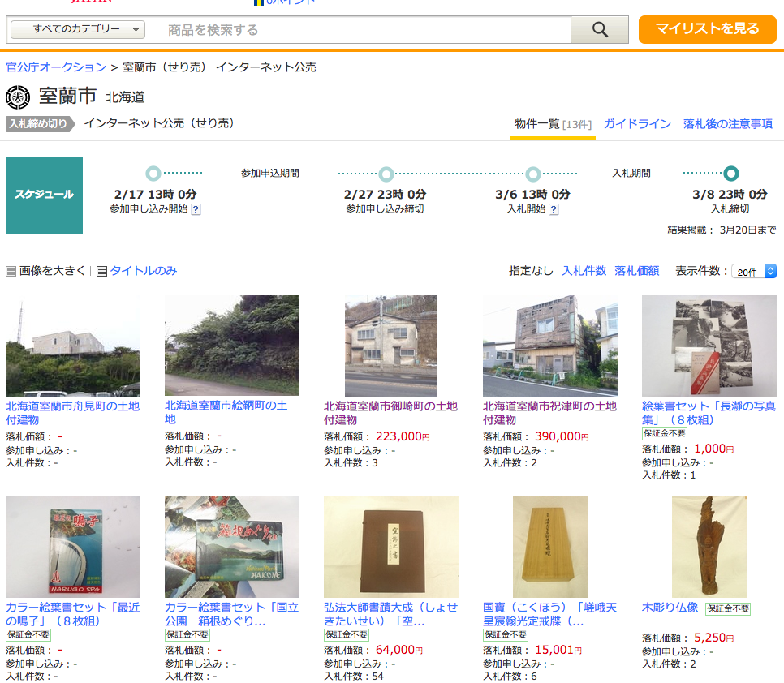Open thumbnail of 箱根めぐり postcard set
This screenshot has width=784, height=683.
point(232,547)
